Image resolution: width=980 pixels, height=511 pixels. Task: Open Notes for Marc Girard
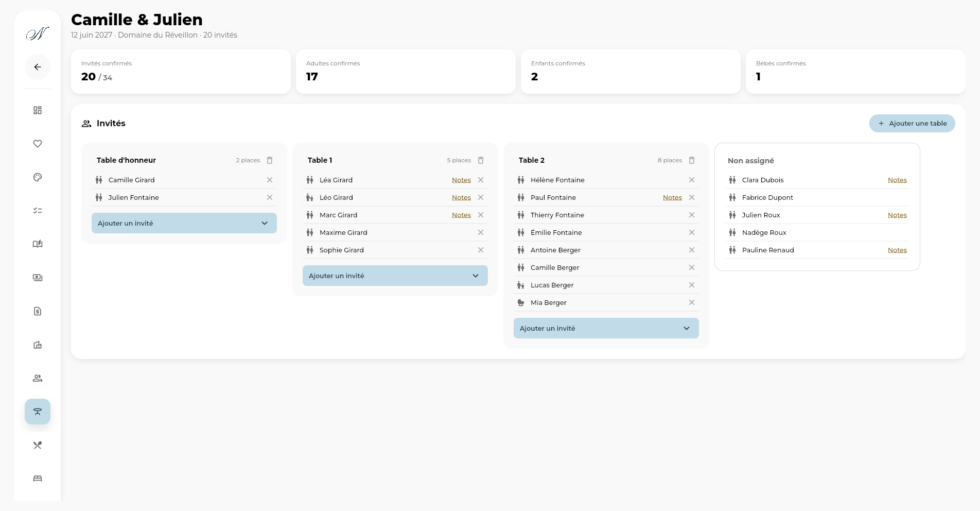coord(461,215)
